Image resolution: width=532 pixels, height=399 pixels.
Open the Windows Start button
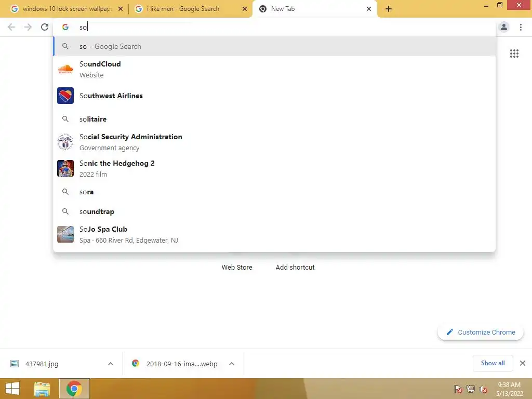(12, 389)
